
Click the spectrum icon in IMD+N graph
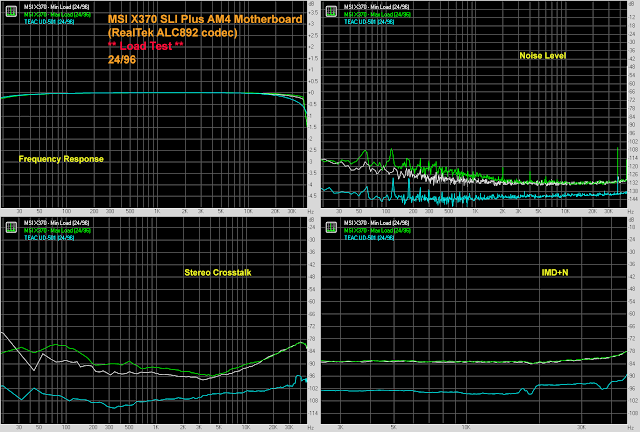pos(331,227)
